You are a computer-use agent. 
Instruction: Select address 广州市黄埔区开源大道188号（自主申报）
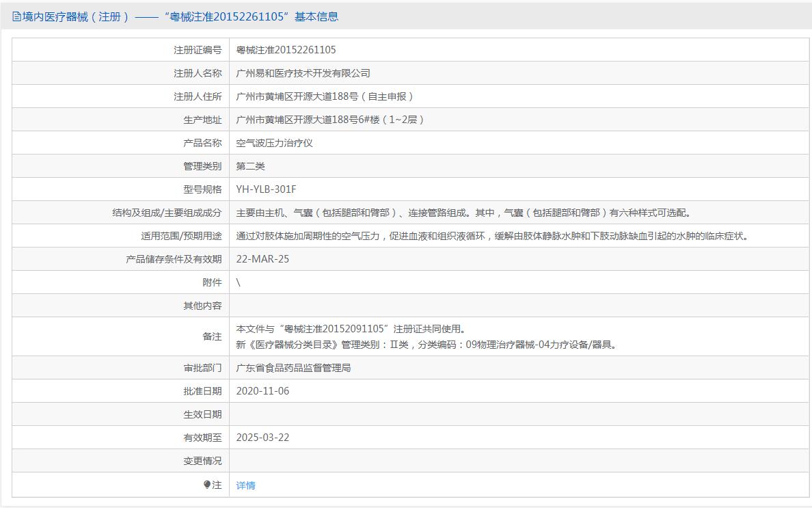pos(325,96)
